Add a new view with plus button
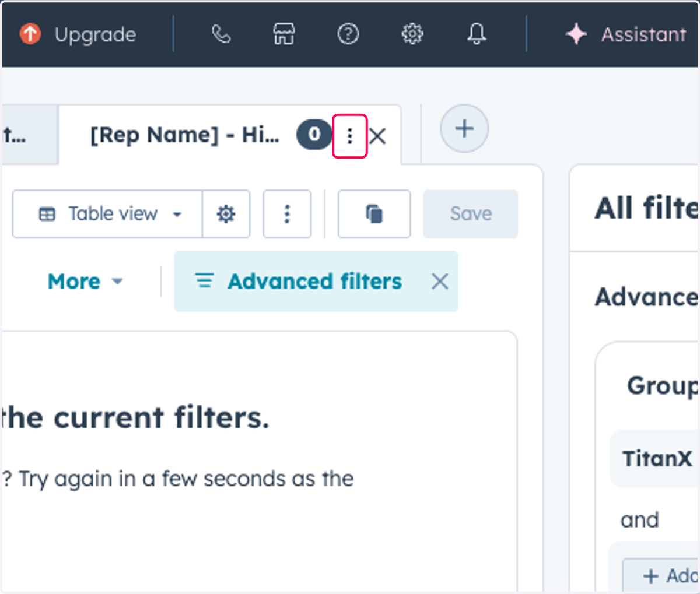The width and height of the screenshot is (700, 594). pyautogui.click(x=464, y=128)
